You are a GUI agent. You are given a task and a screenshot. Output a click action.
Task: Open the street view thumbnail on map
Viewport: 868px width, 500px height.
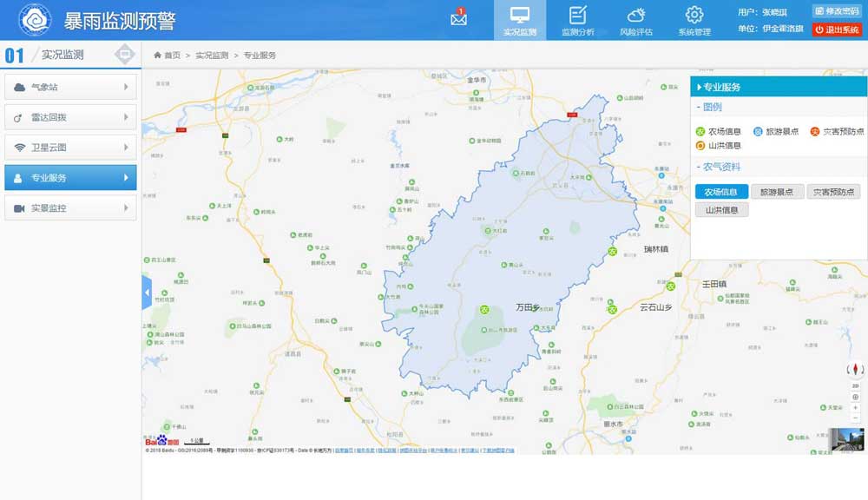847,439
